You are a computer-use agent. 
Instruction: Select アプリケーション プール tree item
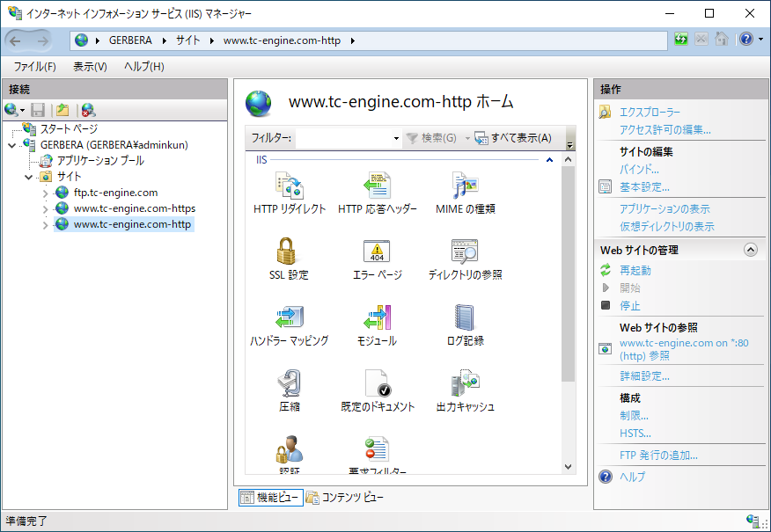point(100,161)
